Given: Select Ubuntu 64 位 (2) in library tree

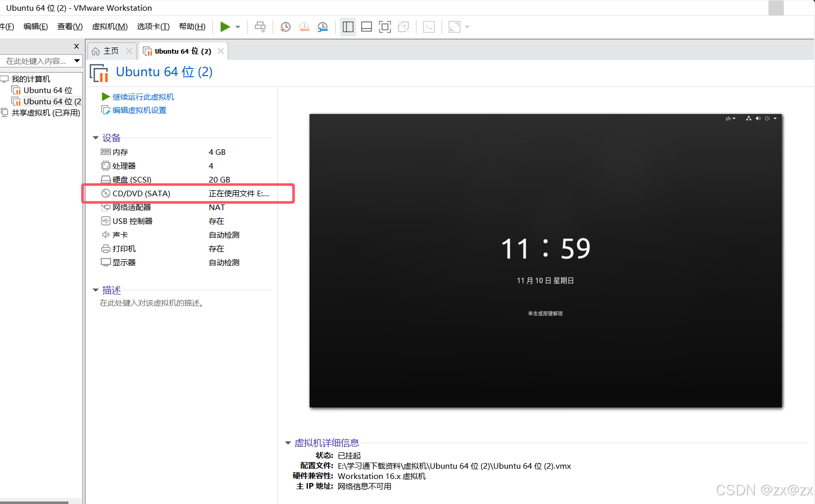Looking at the screenshot, I should (52, 102).
